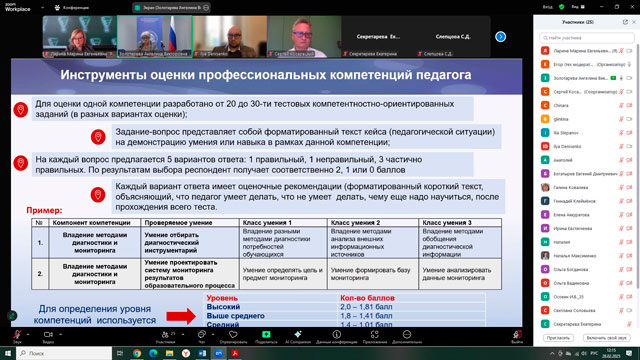Click glinkina's camera status icon
This screenshot has height=360, width=640.
click(x=629, y=119)
